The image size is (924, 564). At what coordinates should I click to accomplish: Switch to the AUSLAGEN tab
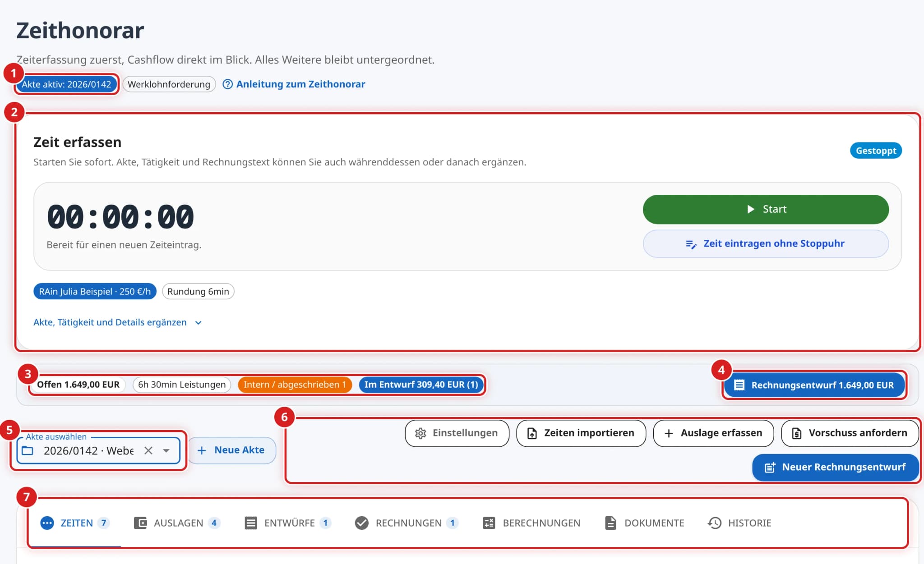177,523
